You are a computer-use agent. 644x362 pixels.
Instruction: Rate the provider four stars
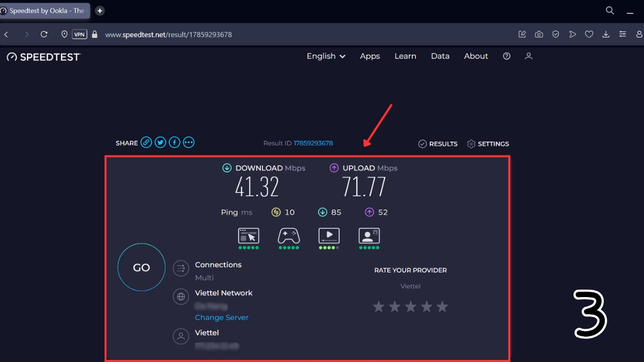point(427,307)
